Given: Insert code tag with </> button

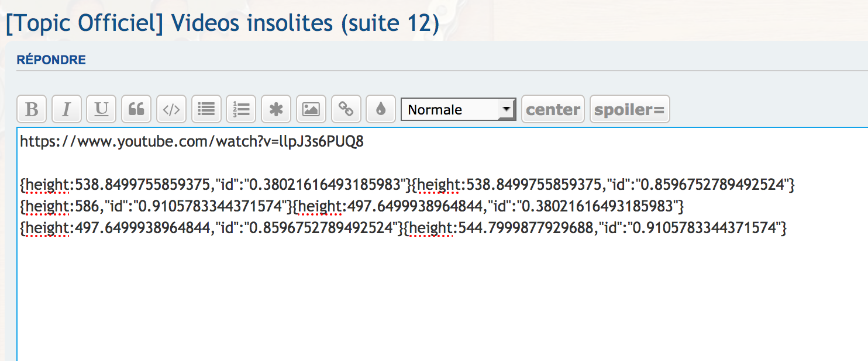Looking at the screenshot, I should (x=171, y=109).
